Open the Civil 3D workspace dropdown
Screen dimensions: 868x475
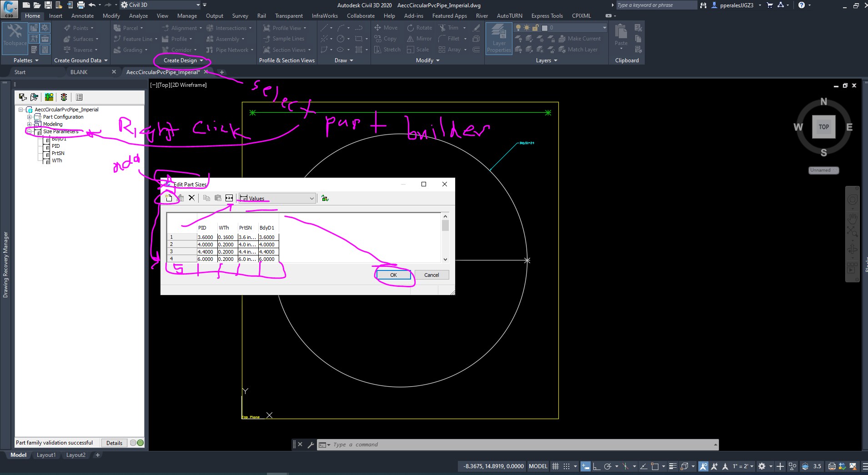pyautogui.click(x=161, y=5)
